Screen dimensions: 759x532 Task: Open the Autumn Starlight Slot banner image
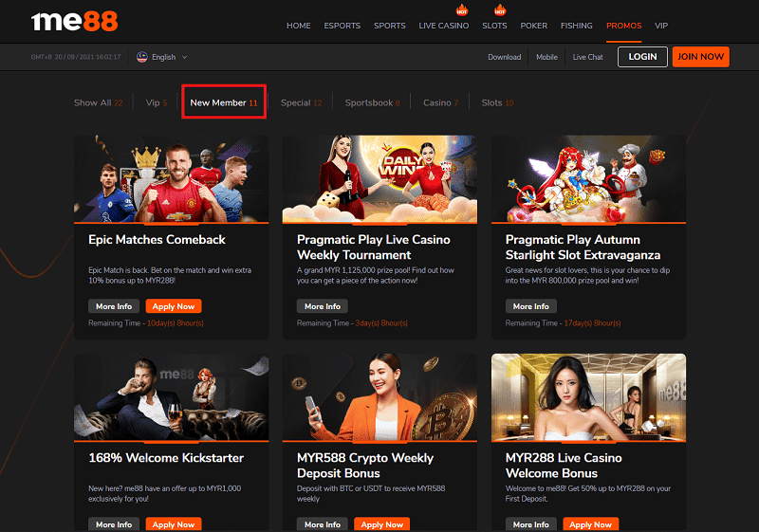(x=588, y=178)
